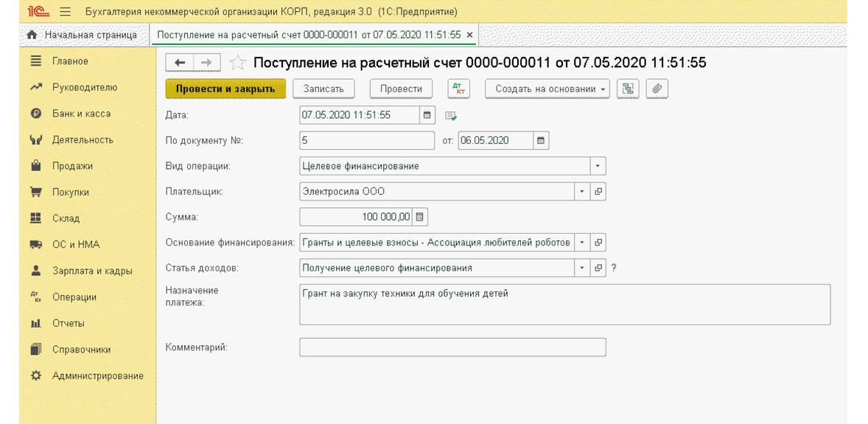Image resolution: width=868 pixels, height=424 pixels.
Task: Click the posted-status icon next to Дата
Action: (x=451, y=116)
